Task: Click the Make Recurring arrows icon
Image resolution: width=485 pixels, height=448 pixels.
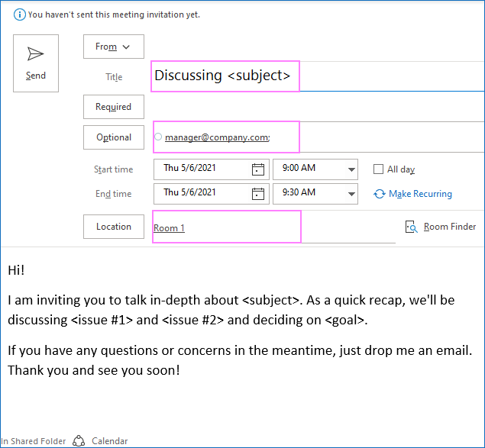Action: tap(380, 194)
